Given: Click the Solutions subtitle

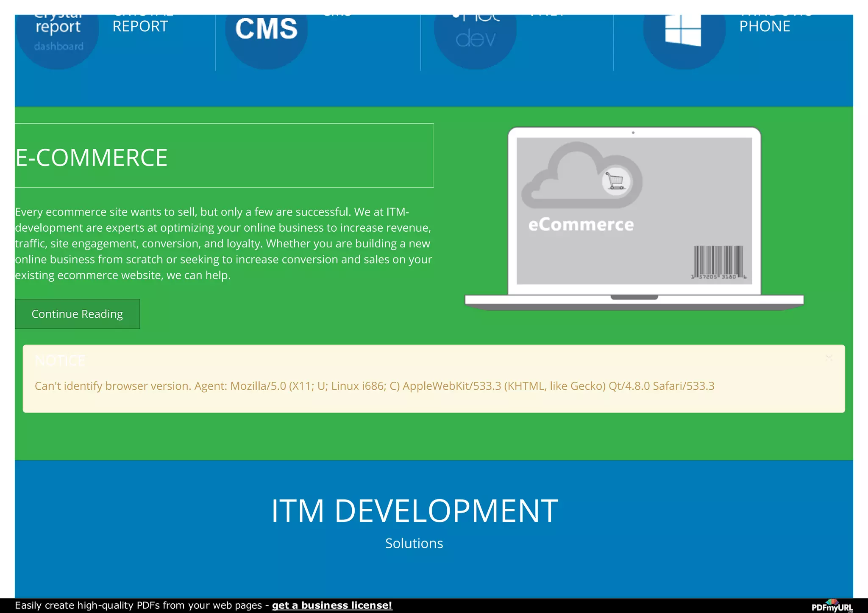Looking at the screenshot, I should (414, 544).
